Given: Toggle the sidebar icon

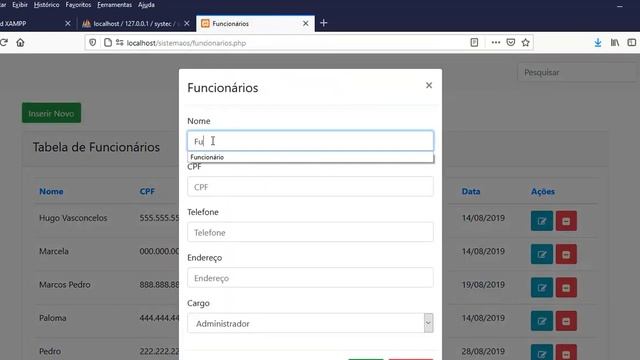Looking at the screenshot, I should click(x=631, y=42).
